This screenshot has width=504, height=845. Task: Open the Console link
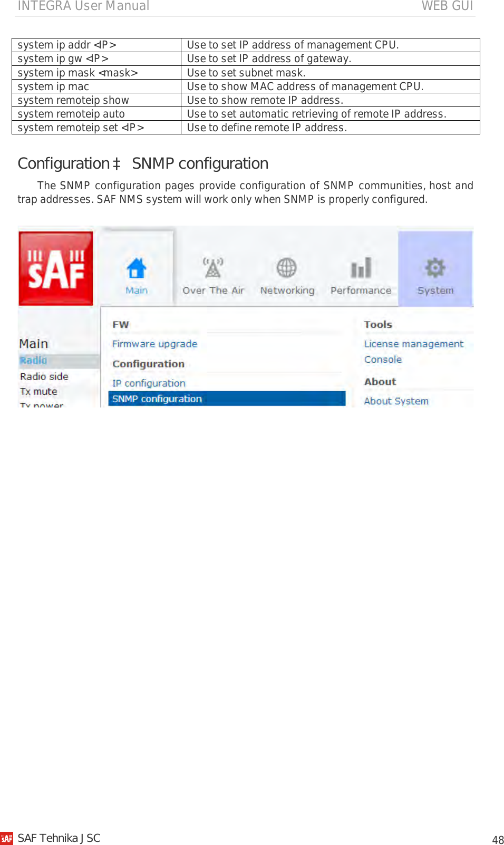click(x=383, y=360)
